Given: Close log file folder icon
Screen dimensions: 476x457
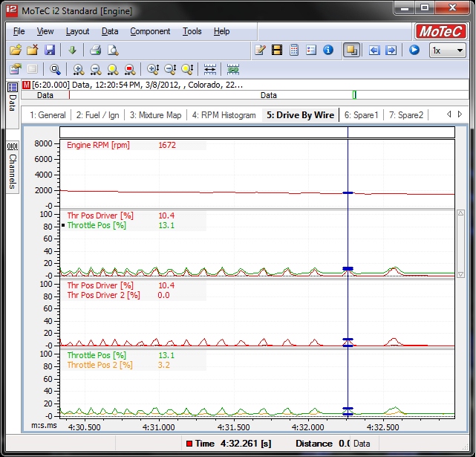Looking at the screenshot, I should 32,50.
